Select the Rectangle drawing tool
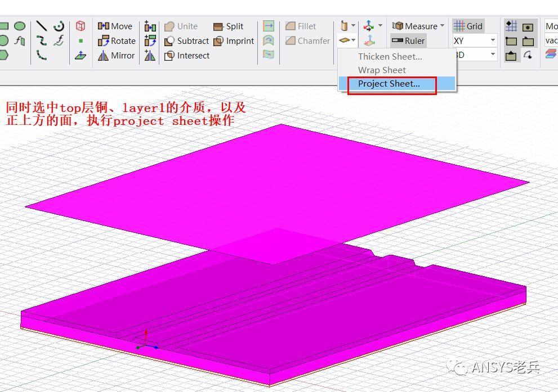The height and width of the screenshot is (392, 558). (5, 26)
